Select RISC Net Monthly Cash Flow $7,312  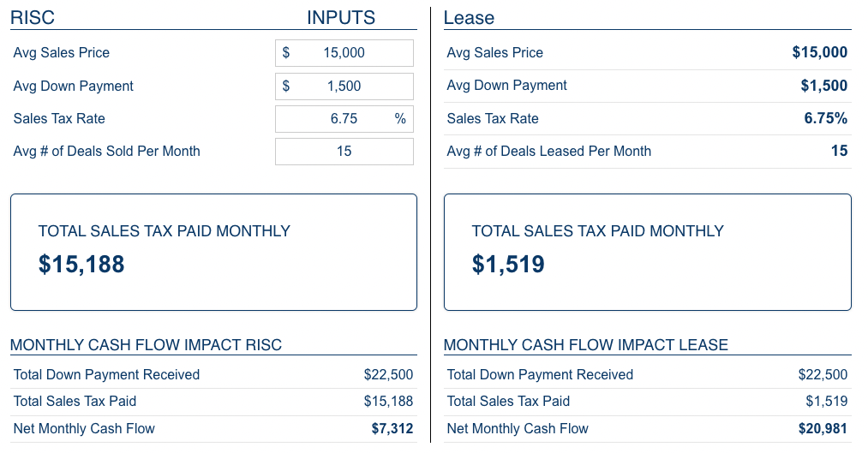(x=392, y=429)
